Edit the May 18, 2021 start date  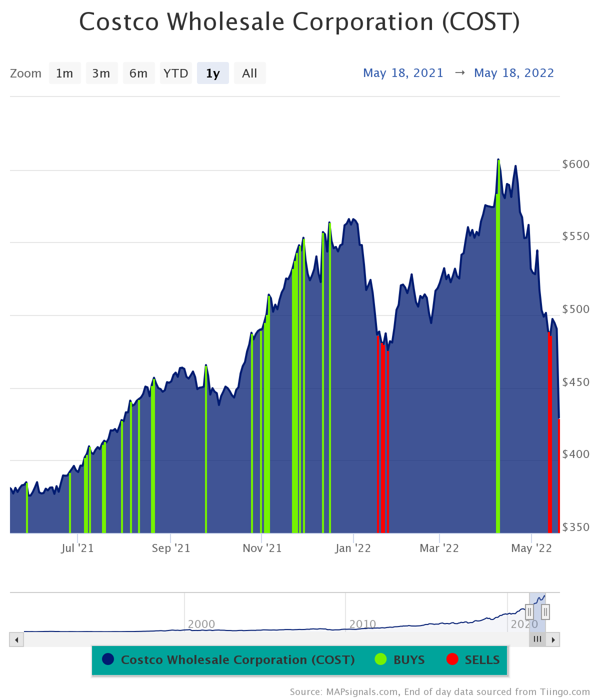[403, 73]
